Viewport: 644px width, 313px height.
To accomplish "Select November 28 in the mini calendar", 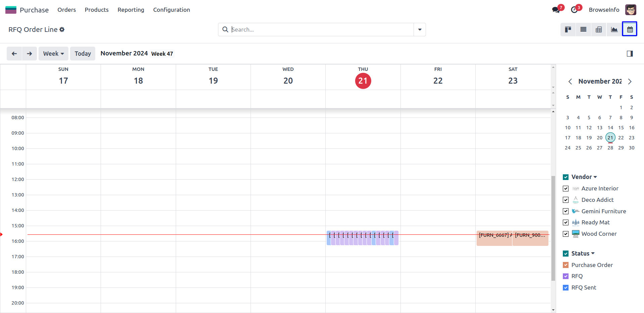I will [610, 148].
